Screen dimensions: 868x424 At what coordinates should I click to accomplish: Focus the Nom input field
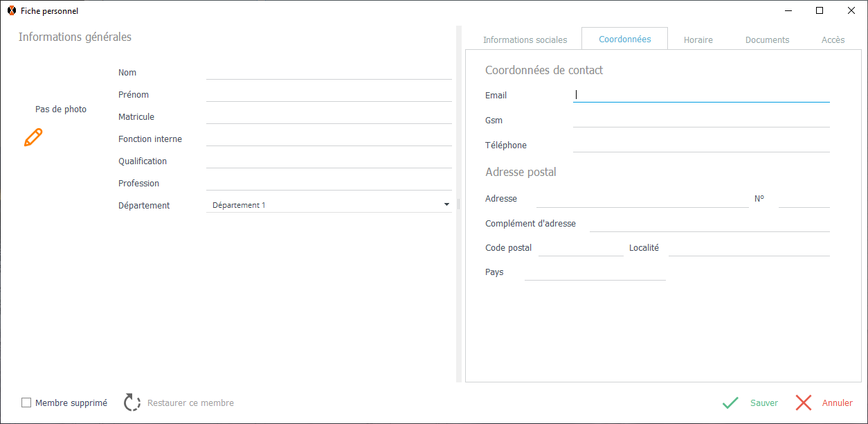[329, 72]
